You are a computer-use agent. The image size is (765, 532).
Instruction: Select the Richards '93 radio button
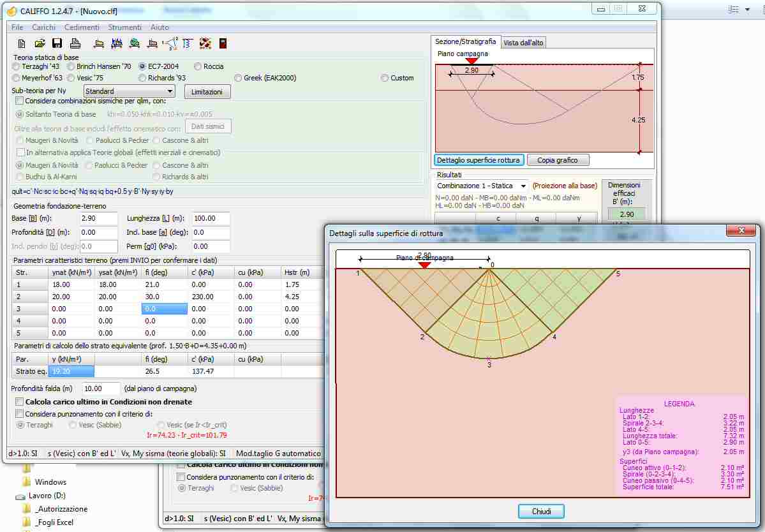point(142,78)
